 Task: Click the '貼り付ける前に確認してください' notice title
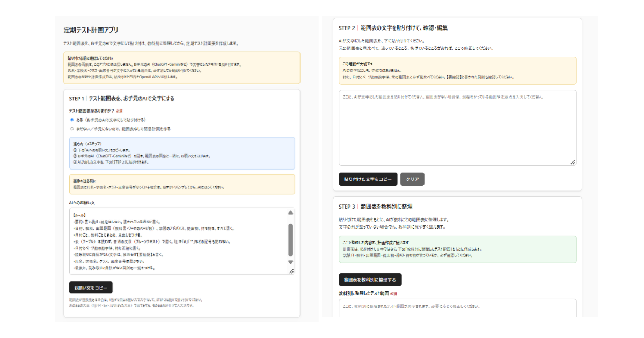(90, 57)
